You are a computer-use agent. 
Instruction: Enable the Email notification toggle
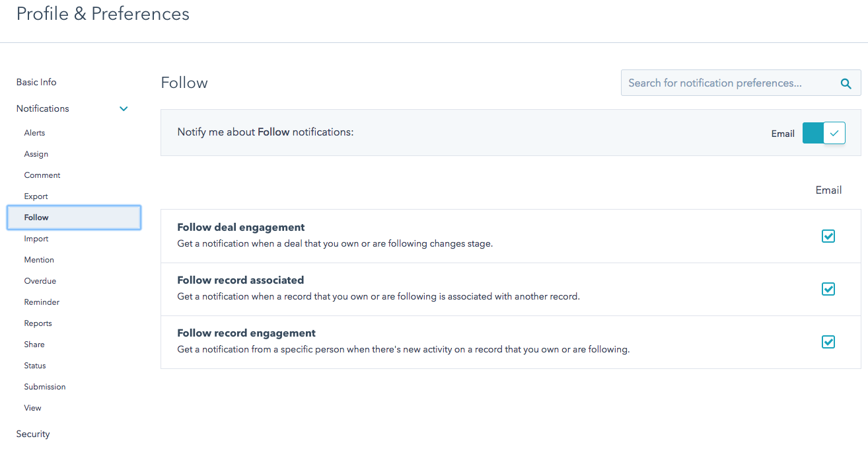point(824,133)
